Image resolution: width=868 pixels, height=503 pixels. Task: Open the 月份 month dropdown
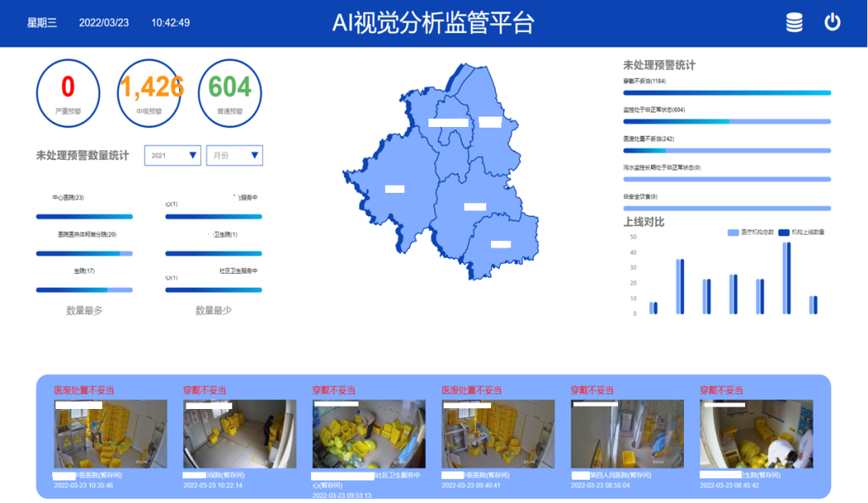(234, 155)
